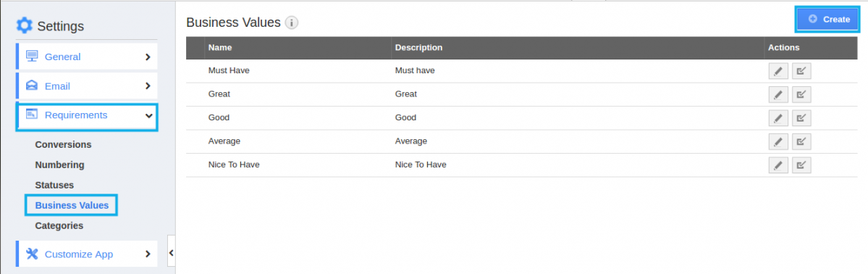This screenshot has height=274, width=868.
Task: Click the edit pencil icon for Great row
Action: tap(778, 95)
